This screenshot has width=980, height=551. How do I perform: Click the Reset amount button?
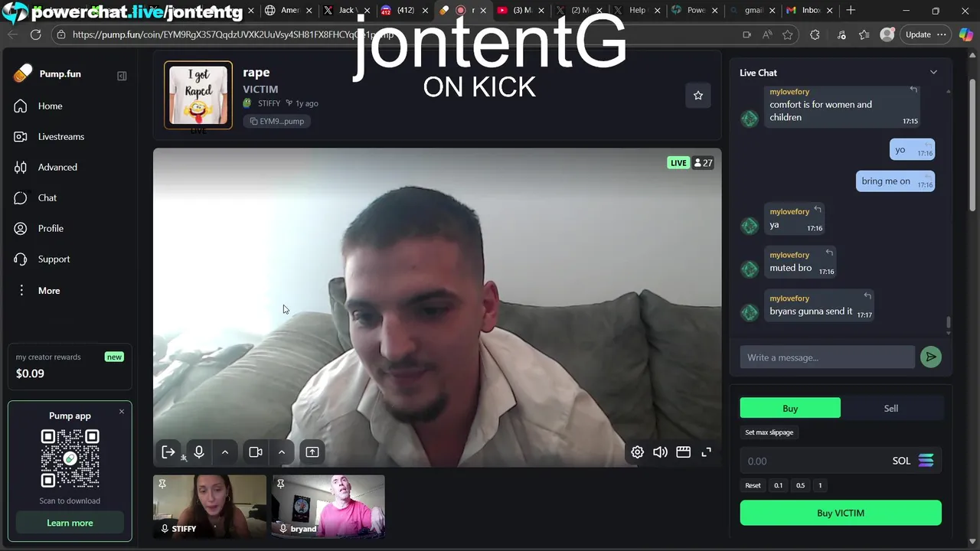tap(753, 485)
